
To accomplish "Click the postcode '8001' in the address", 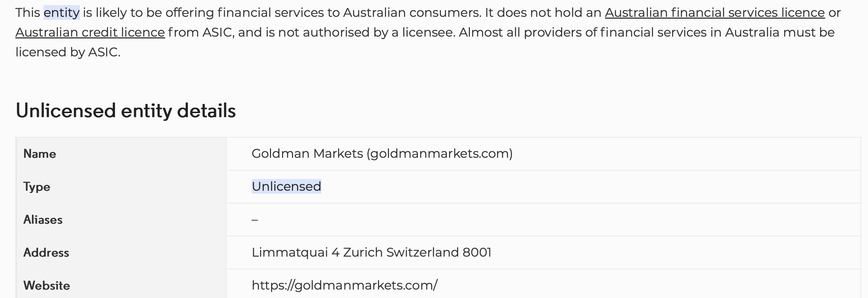I will tap(477, 252).
